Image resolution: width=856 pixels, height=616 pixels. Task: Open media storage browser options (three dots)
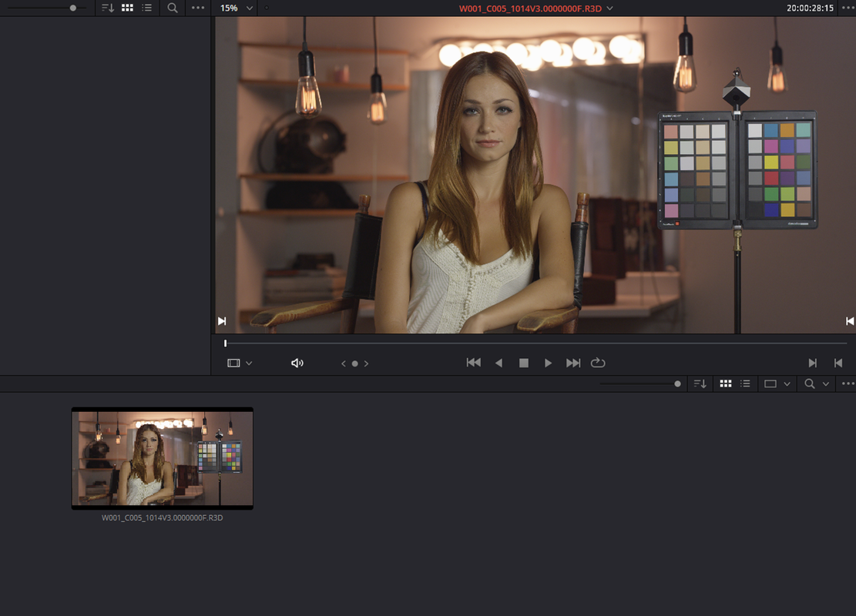198,8
